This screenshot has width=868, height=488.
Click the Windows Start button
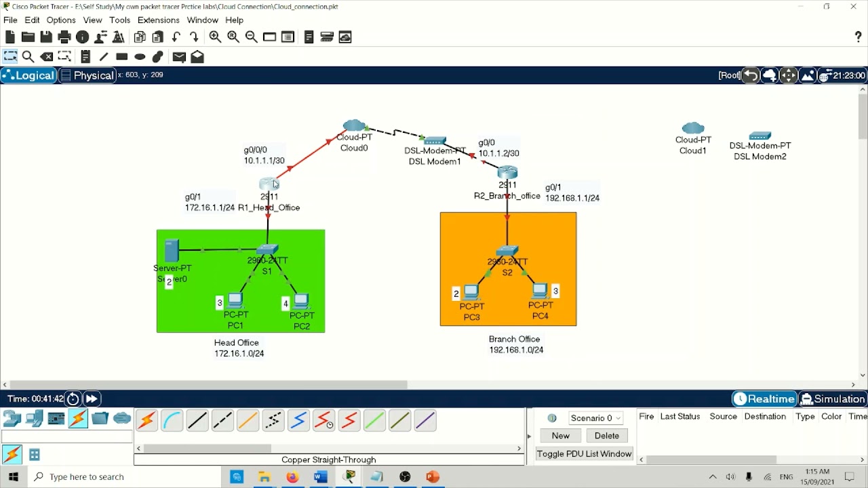[14, 477]
